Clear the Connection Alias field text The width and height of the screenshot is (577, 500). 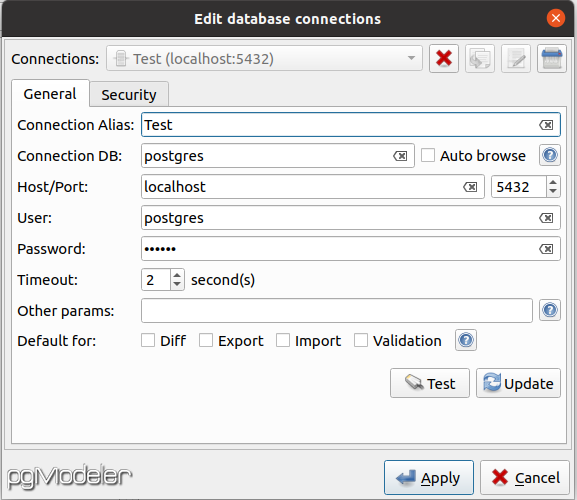pyautogui.click(x=546, y=125)
